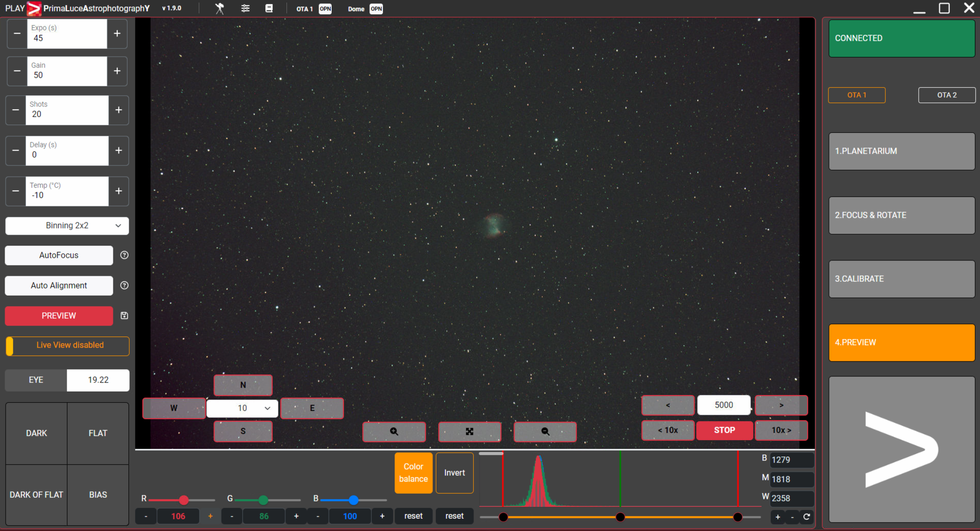Click the telescope icon in the top bar
Image resolution: width=980 pixels, height=531 pixels.
pyautogui.click(x=219, y=9)
